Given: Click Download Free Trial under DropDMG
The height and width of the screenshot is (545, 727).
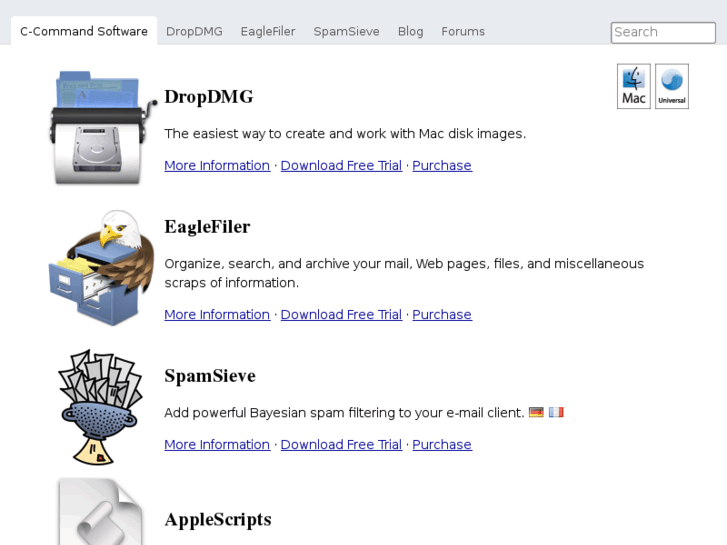Looking at the screenshot, I should point(341,166).
